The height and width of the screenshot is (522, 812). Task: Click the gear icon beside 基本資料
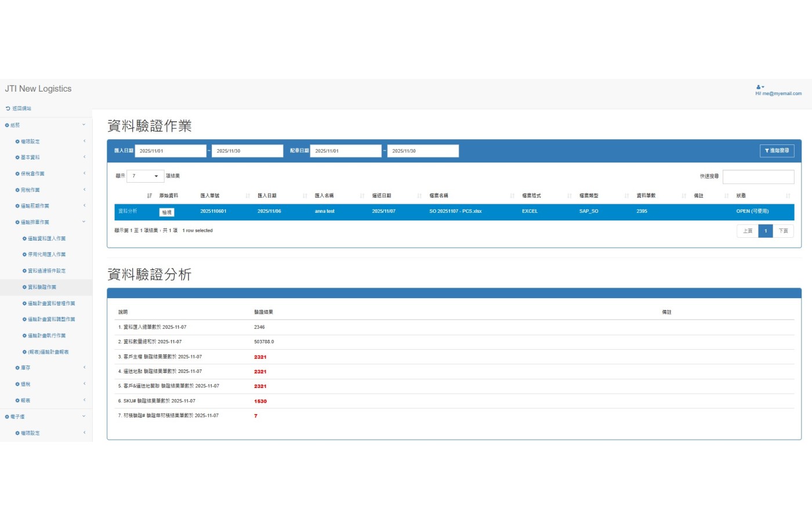coord(17,158)
